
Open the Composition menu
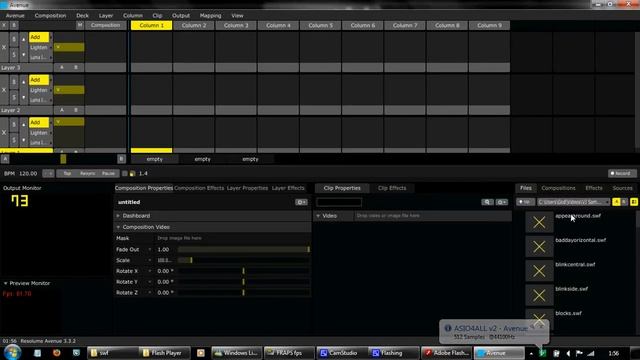50,16
